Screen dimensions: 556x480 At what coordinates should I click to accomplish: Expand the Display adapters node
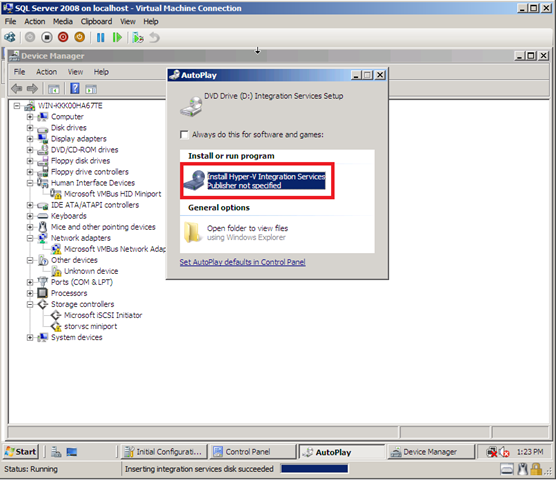pyautogui.click(x=30, y=139)
